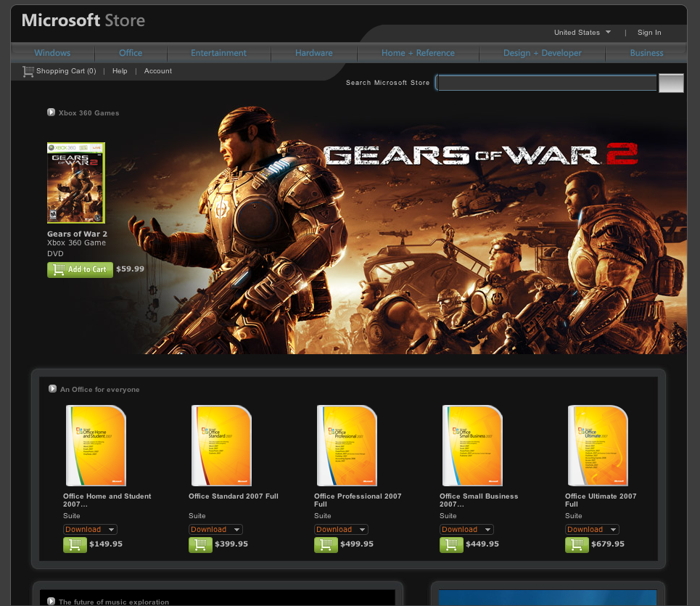This screenshot has height=606, width=700.
Task: Open the Design + Developer menu tab
Action: pos(543,53)
